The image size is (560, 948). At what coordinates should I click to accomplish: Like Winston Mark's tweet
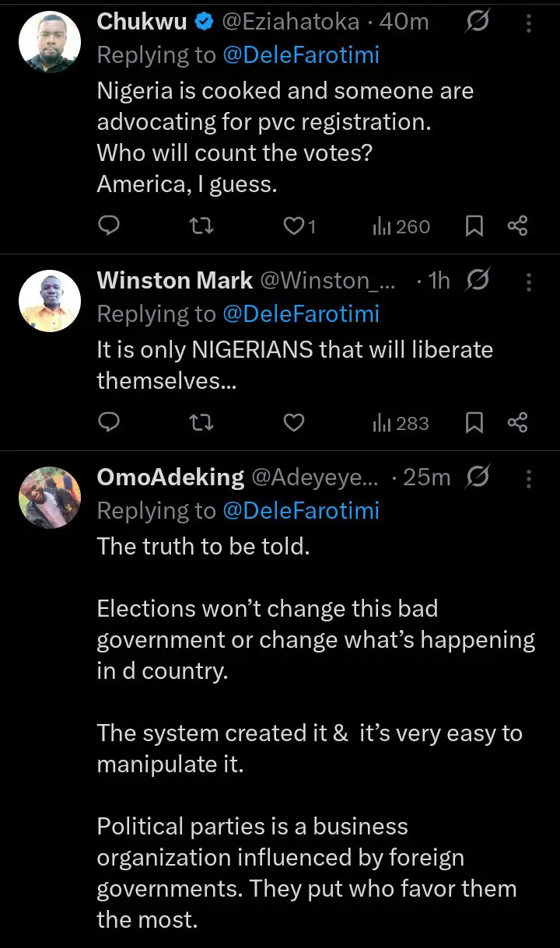(293, 423)
